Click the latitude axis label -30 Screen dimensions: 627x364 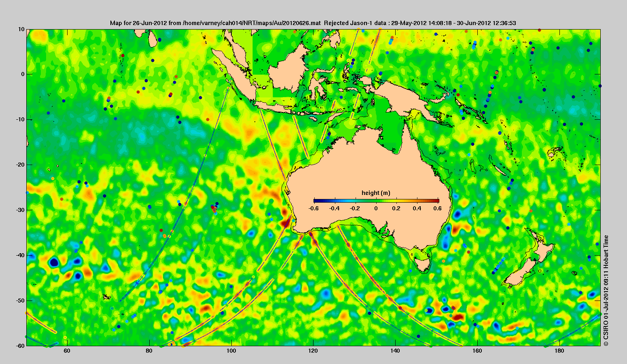coord(20,210)
